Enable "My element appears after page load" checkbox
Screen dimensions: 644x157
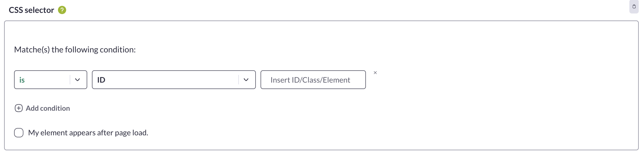pyautogui.click(x=19, y=133)
